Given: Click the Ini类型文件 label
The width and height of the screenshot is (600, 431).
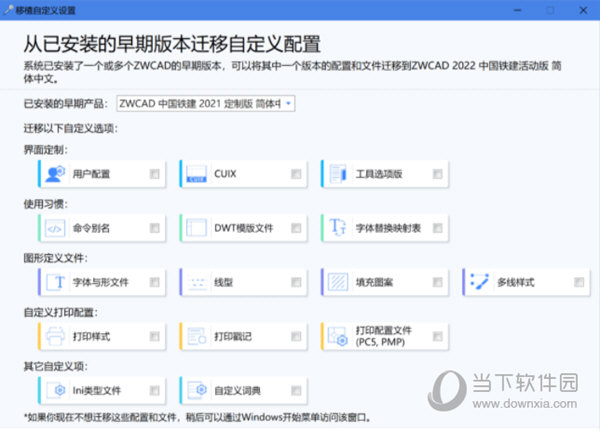Looking at the screenshot, I should click(x=96, y=390).
